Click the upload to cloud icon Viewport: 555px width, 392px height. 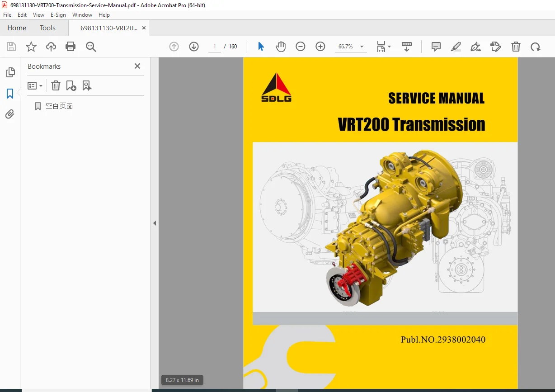pyautogui.click(x=51, y=47)
